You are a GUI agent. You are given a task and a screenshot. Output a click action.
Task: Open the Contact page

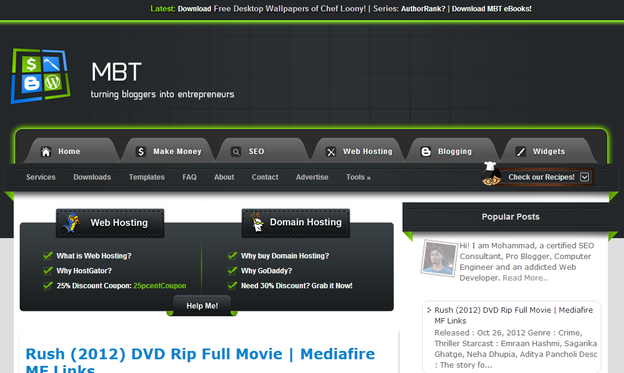tap(265, 177)
